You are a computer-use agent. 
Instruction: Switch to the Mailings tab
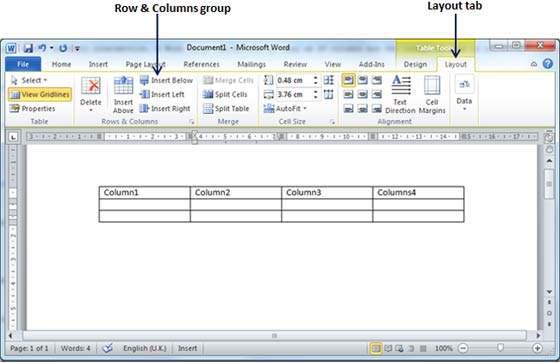click(252, 64)
